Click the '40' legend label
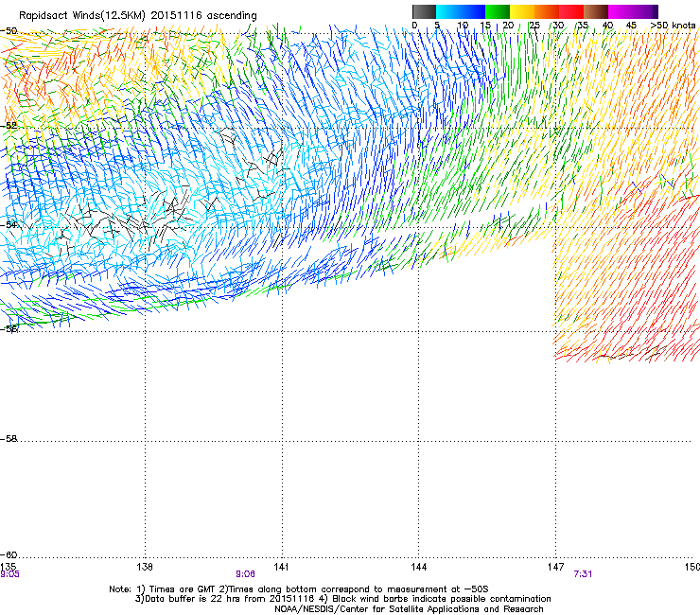Image resolution: width=700 pixels, height=615 pixels. pyautogui.click(x=607, y=26)
